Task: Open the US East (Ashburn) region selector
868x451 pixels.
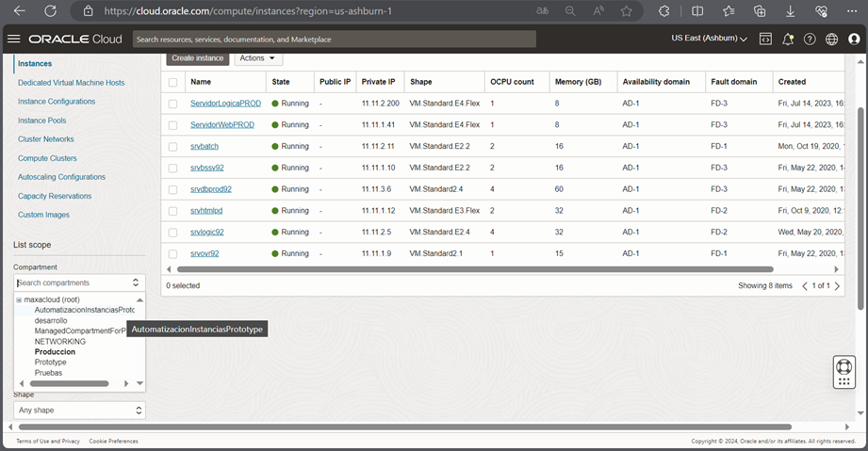Action: point(709,39)
